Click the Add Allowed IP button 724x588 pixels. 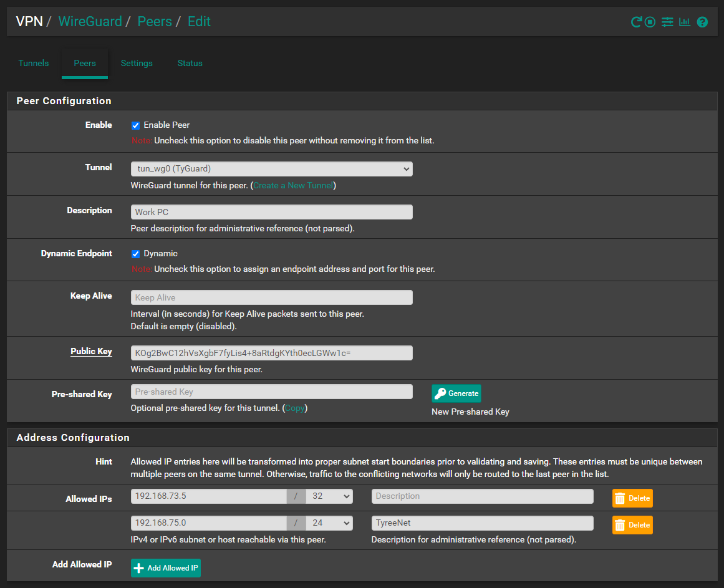click(x=166, y=568)
